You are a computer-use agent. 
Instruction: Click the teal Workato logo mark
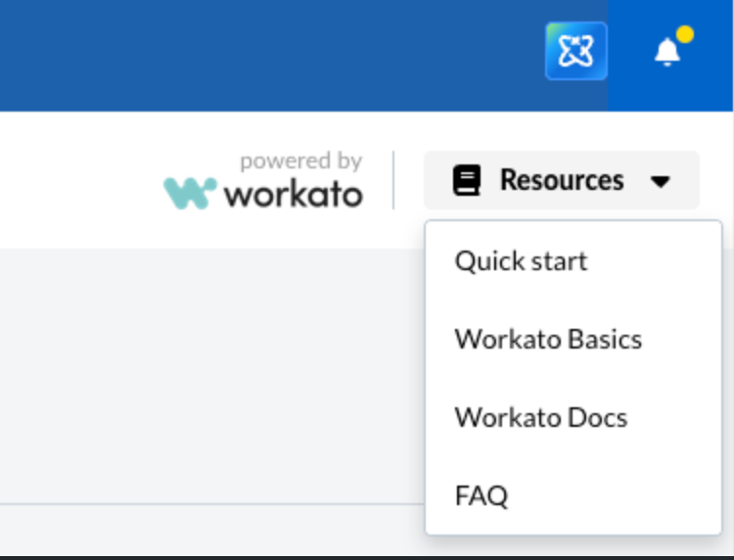[x=190, y=193]
